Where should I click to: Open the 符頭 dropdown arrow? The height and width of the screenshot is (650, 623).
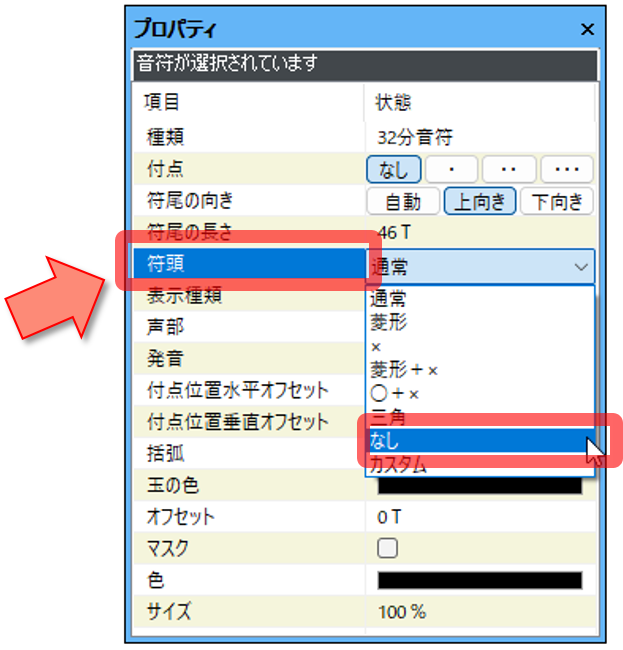pos(580,266)
